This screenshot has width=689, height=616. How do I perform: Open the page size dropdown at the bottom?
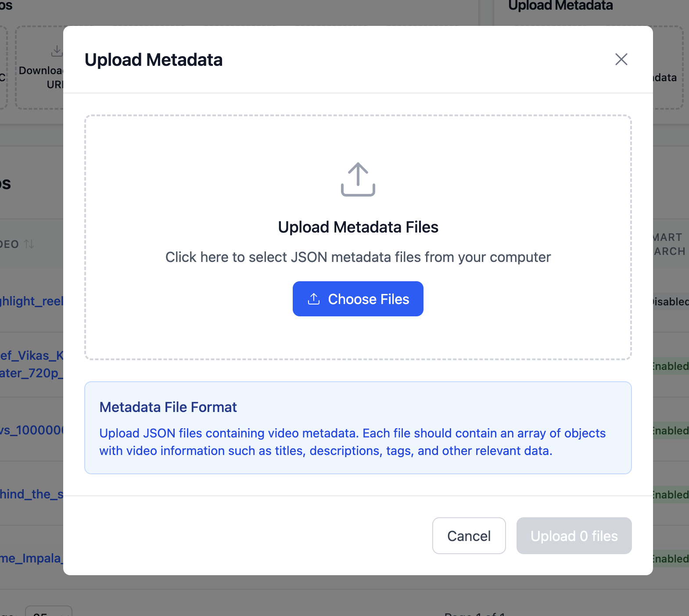tap(49, 611)
